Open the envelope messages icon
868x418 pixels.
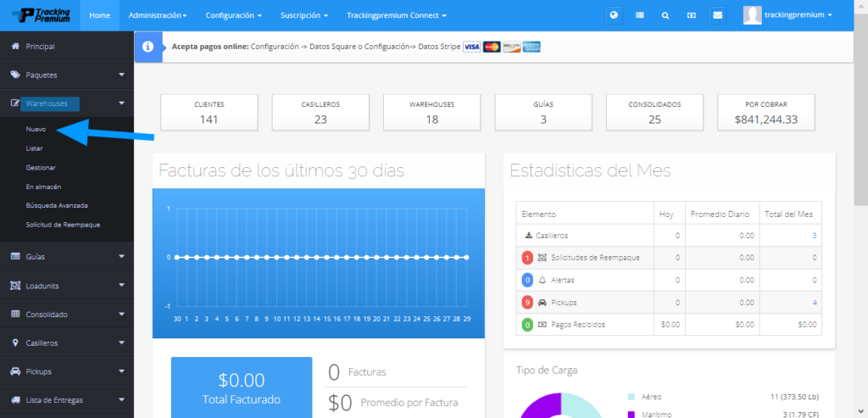[x=717, y=15]
